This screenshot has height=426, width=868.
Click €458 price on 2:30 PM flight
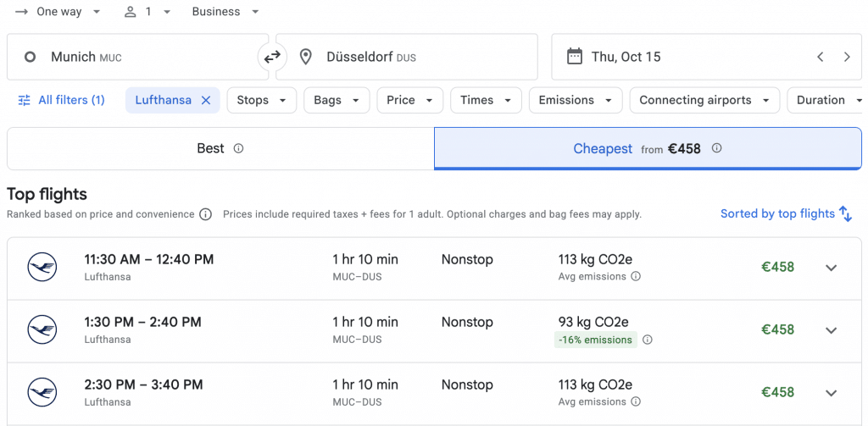point(778,392)
